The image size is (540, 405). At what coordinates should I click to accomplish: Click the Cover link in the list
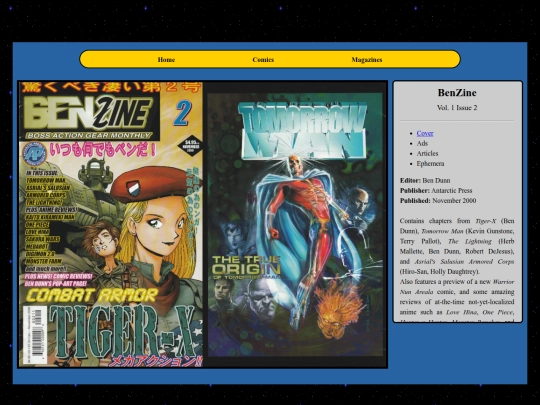pos(425,133)
